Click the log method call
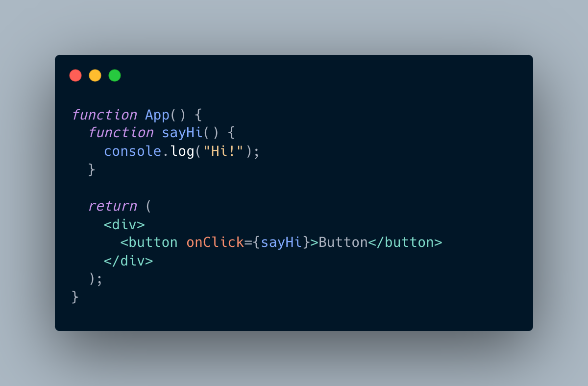Screen dimensions: 588x386 [x=182, y=151]
